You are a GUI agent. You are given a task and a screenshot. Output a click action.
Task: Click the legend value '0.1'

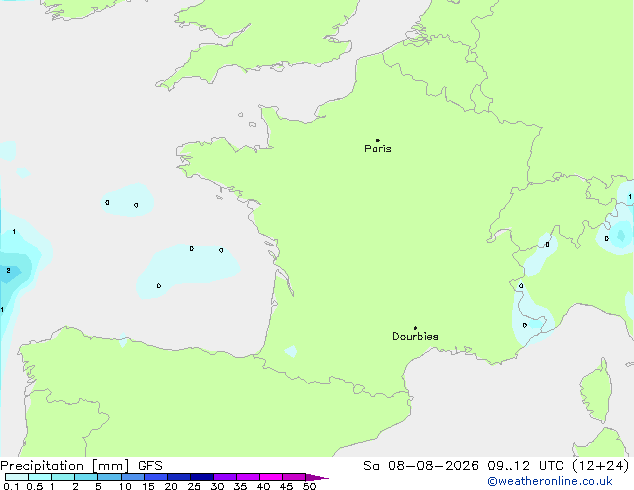(11, 486)
